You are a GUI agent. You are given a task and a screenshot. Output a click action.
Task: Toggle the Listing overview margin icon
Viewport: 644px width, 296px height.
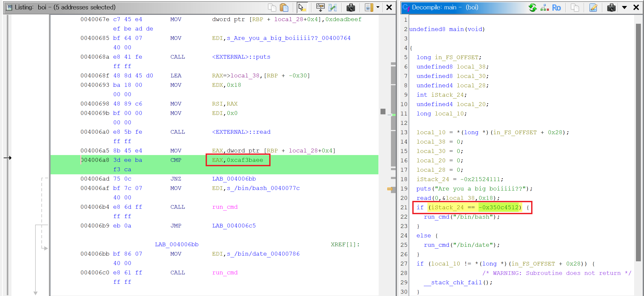pyautogui.click(x=369, y=8)
